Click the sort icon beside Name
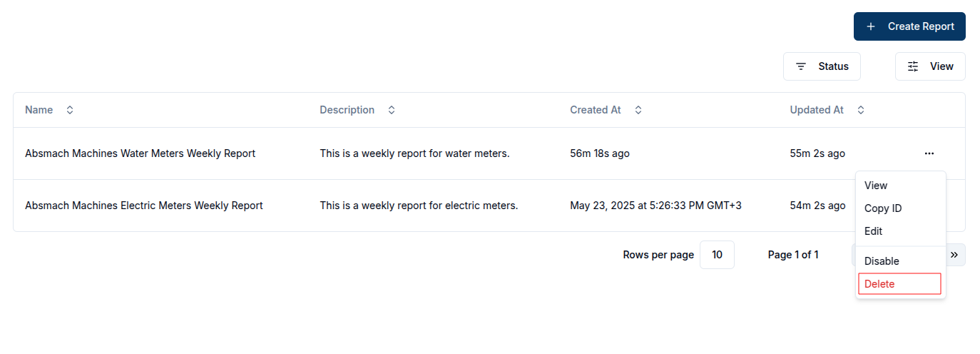 pos(70,110)
